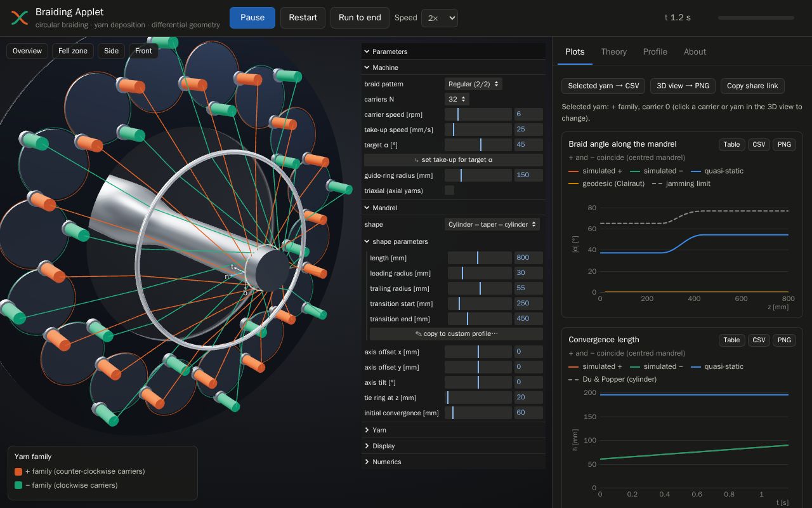Click Run to end button
This screenshot has width=812, height=508.
point(360,18)
